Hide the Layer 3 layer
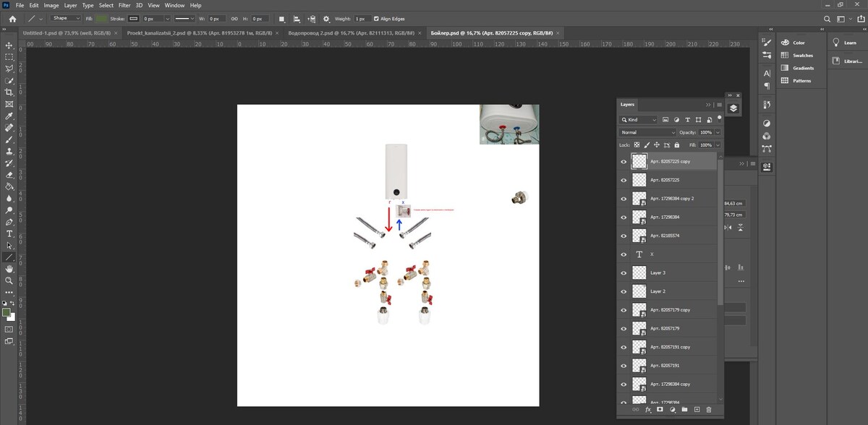This screenshot has height=425, width=868. tap(624, 272)
